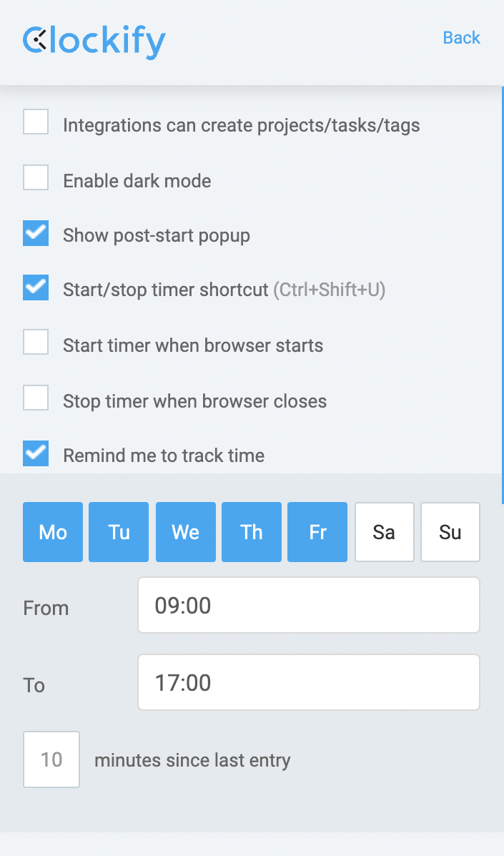This screenshot has width=504, height=856.
Task: Click the From time field showing 09:00
Action: pos(308,604)
